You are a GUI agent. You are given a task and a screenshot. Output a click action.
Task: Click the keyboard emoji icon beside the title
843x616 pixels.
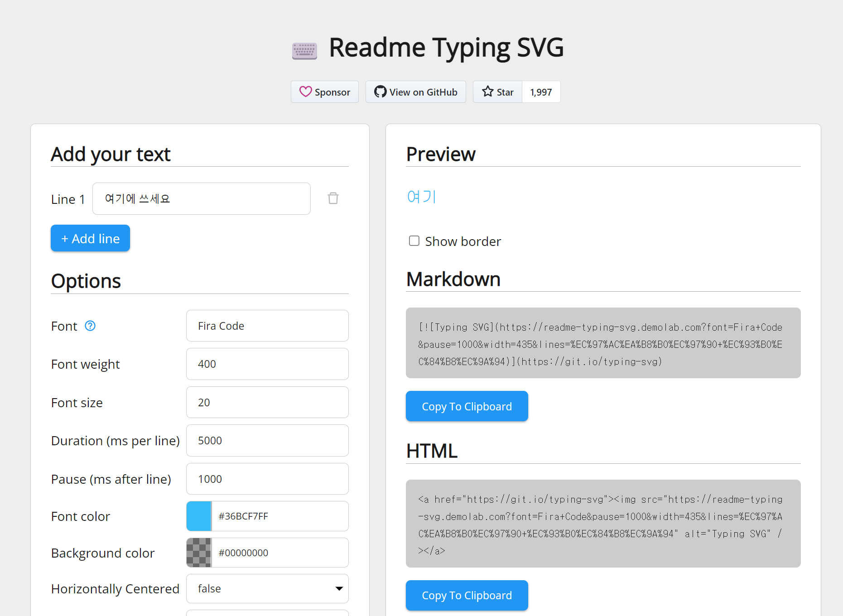tap(304, 51)
